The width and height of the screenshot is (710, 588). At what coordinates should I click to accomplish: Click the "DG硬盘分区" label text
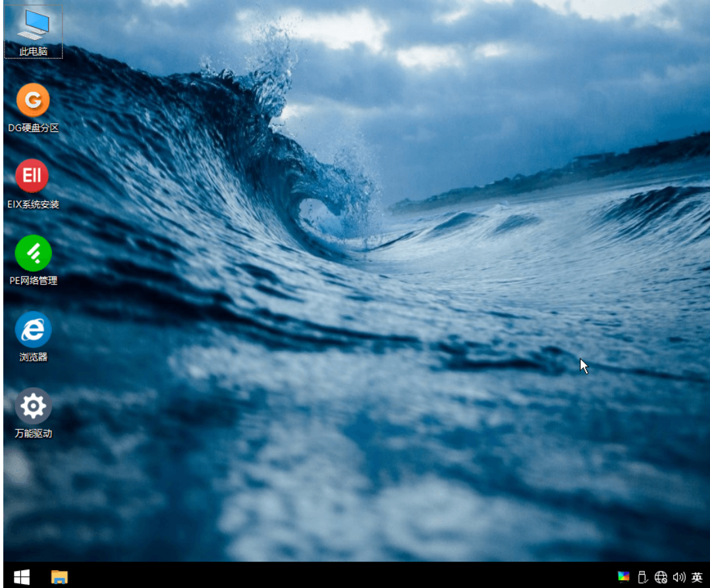[33, 128]
